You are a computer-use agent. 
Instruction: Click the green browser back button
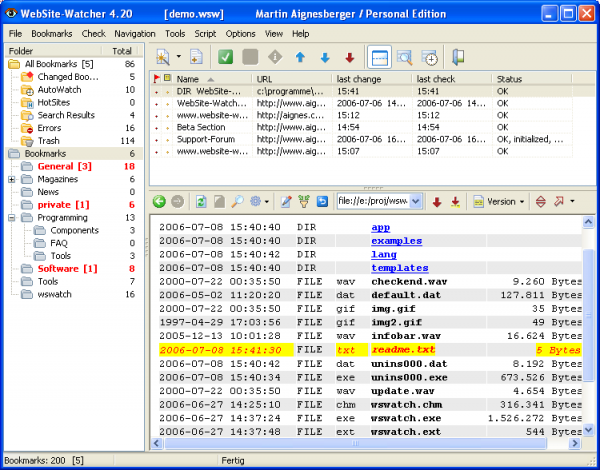pos(160,201)
